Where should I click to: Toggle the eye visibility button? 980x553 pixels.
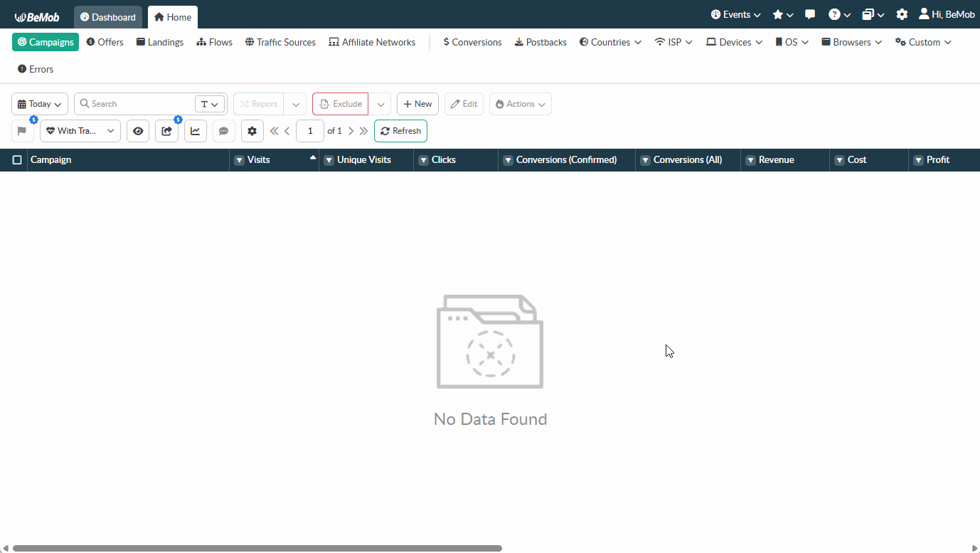click(138, 131)
